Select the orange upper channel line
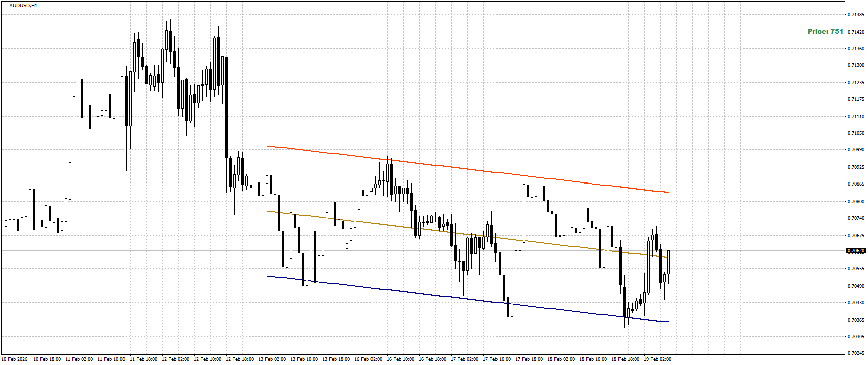868x365 pixels. point(467,169)
